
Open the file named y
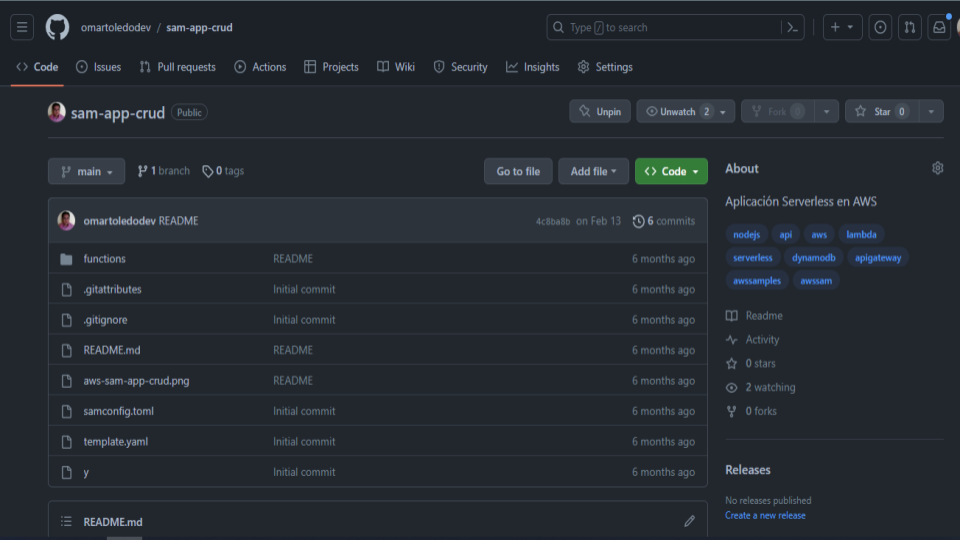pos(86,473)
